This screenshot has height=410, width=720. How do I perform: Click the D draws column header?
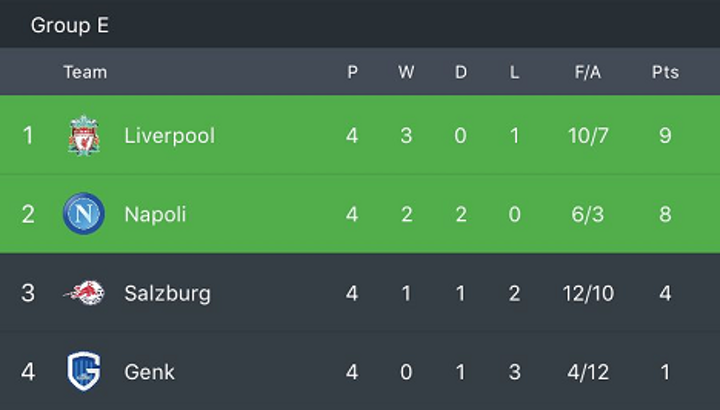(461, 72)
